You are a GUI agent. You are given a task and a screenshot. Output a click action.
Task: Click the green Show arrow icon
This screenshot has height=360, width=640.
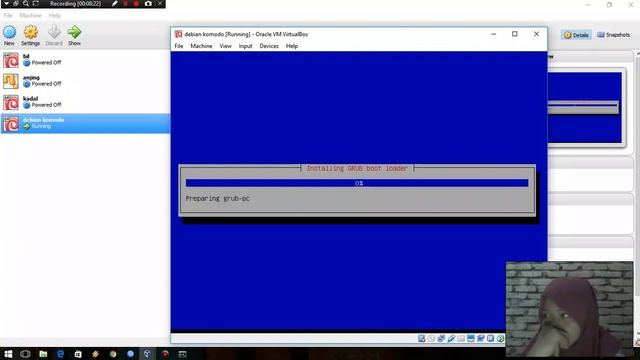pos(74,32)
